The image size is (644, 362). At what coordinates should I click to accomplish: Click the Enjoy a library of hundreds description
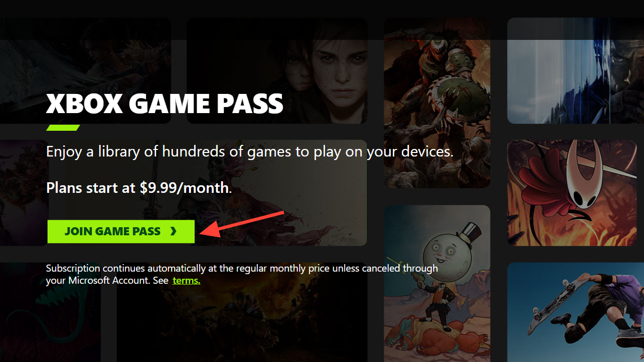point(250,151)
